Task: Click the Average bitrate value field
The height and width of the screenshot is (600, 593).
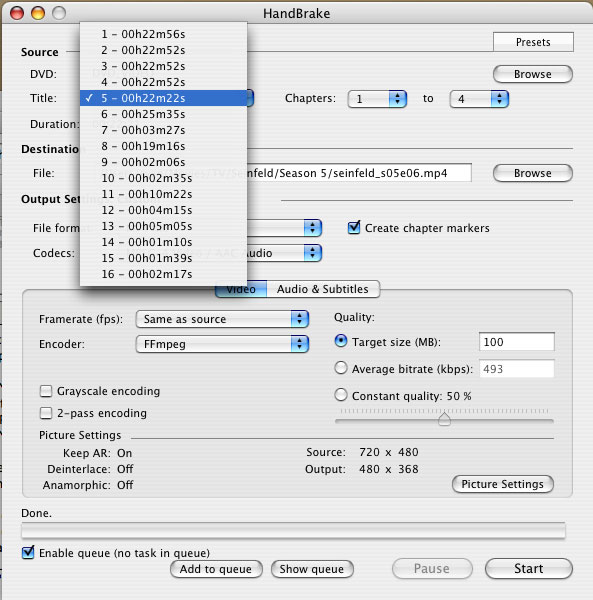Action: click(516, 369)
